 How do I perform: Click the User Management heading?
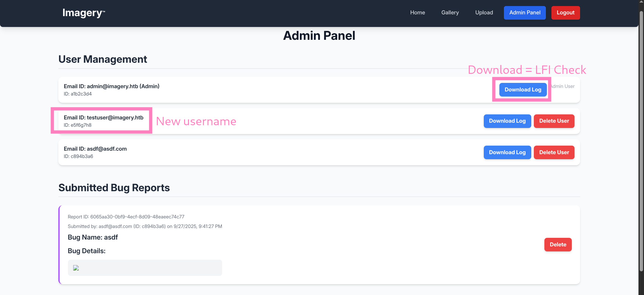point(103,59)
